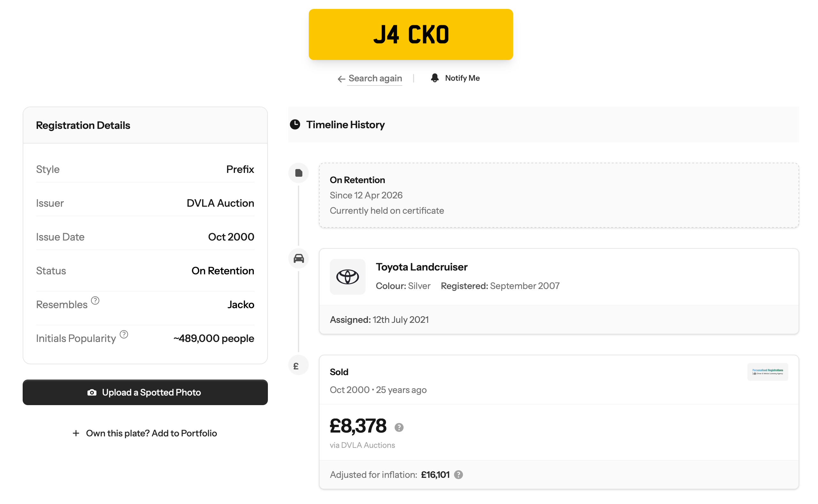
Task: Click the retention document timeline marker
Action: [x=298, y=173]
